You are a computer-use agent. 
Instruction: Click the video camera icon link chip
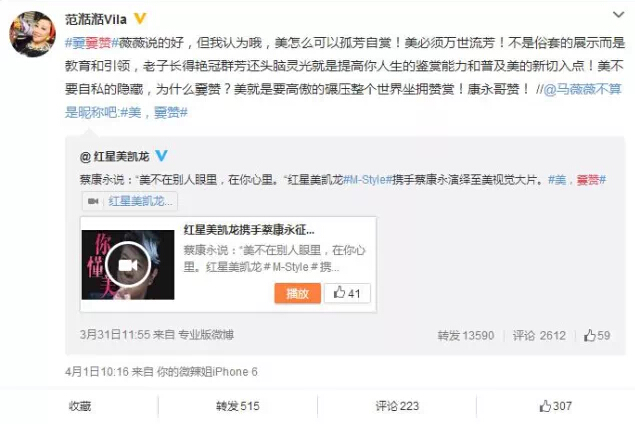coord(130,201)
